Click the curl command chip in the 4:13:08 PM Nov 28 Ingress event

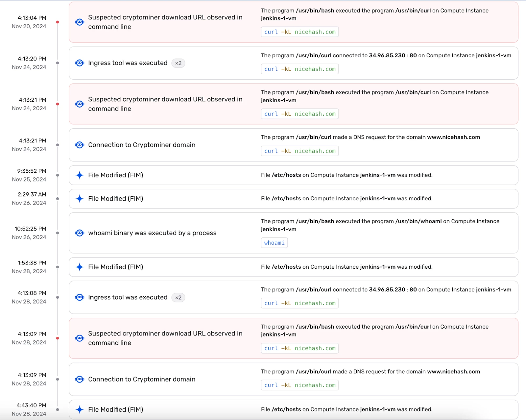point(300,303)
